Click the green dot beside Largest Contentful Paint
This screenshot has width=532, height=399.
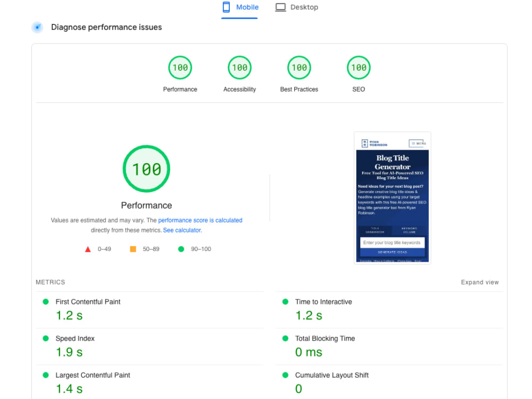[x=45, y=375]
